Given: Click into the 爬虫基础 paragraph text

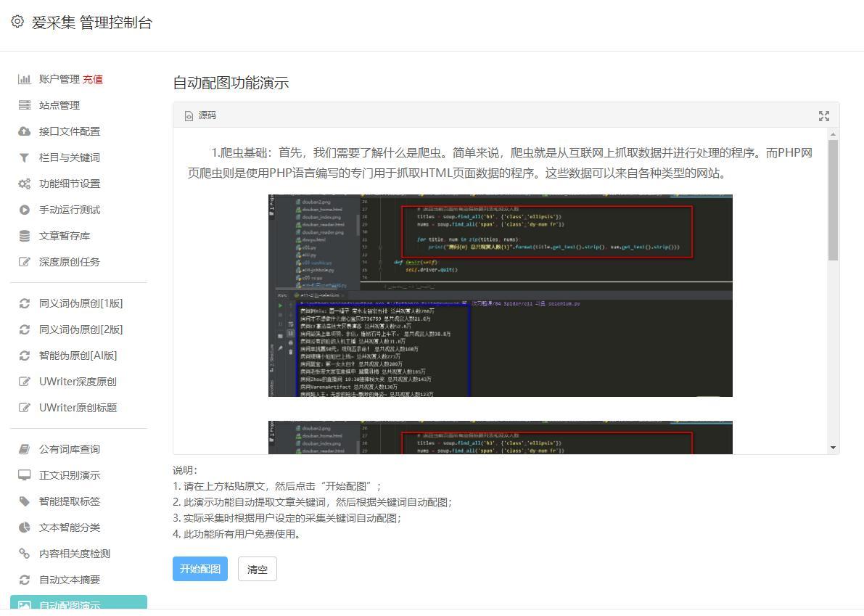Looking at the screenshot, I should pyautogui.click(x=501, y=163).
